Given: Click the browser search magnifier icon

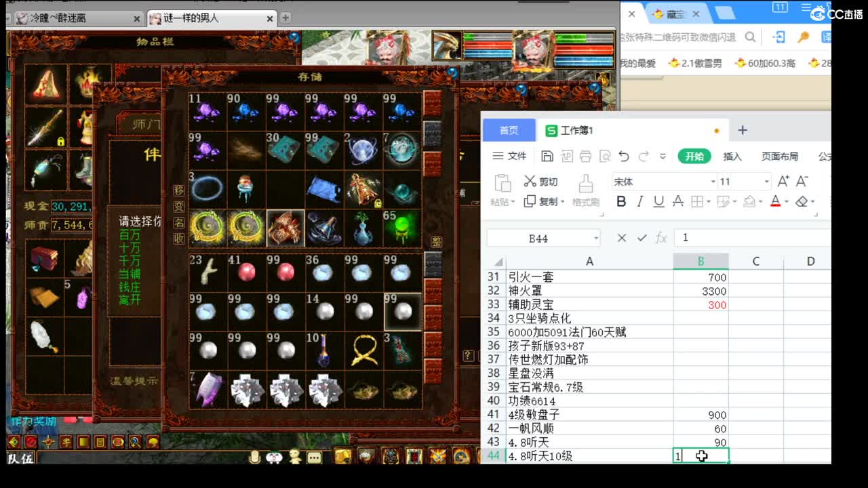Looking at the screenshot, I should click(750, 37).
